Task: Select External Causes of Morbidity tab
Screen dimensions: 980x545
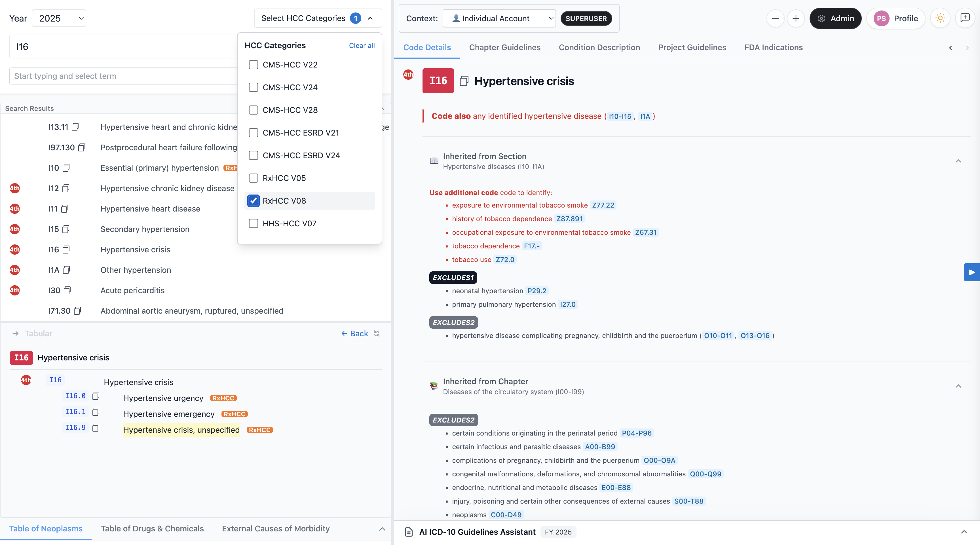Action: [276, 529]
